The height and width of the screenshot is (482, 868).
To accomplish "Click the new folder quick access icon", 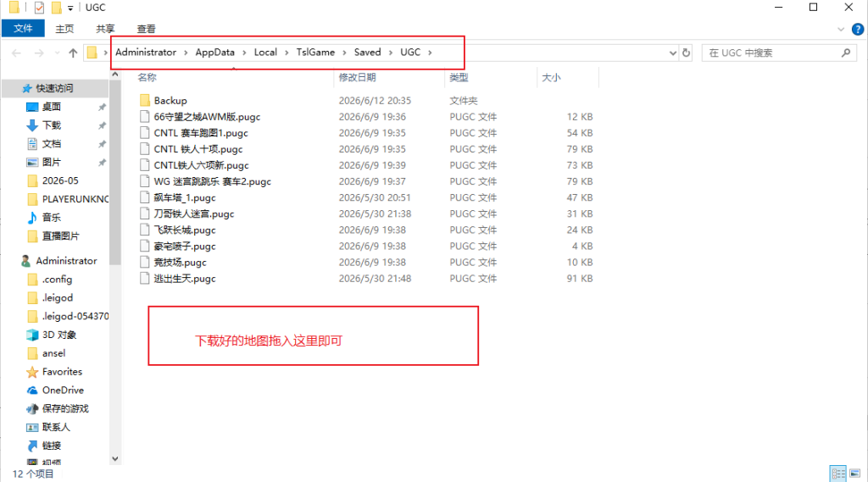I will click(56, 8).
